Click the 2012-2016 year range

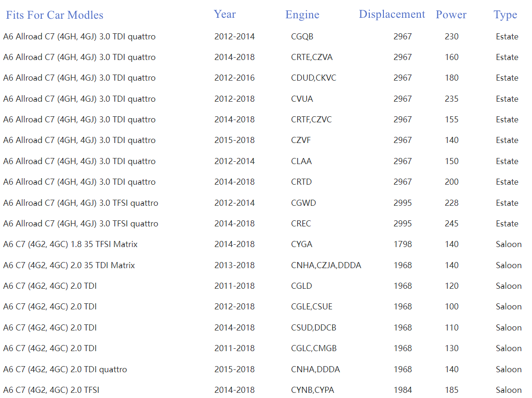(x=234, y=78)
